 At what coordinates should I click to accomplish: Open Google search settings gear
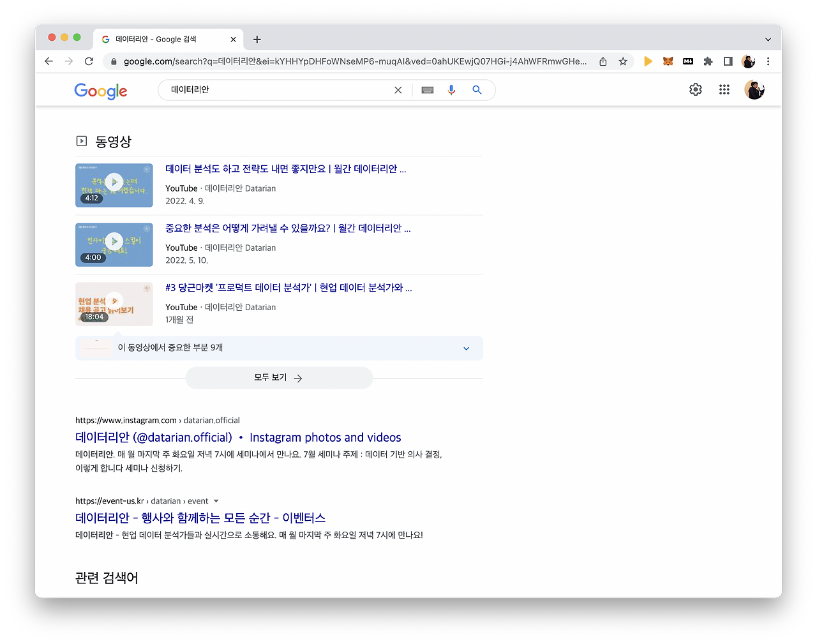point(696,89)
